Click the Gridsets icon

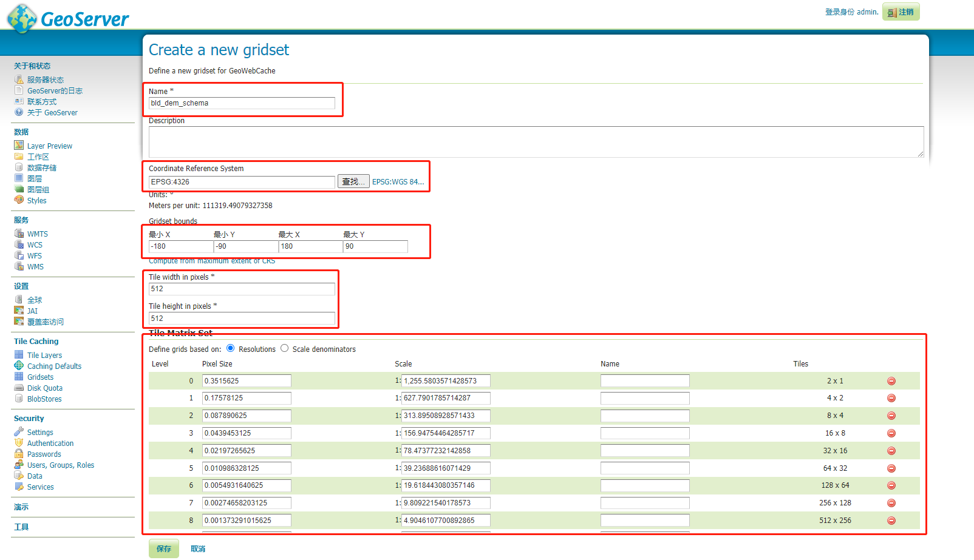coord(19,377)
